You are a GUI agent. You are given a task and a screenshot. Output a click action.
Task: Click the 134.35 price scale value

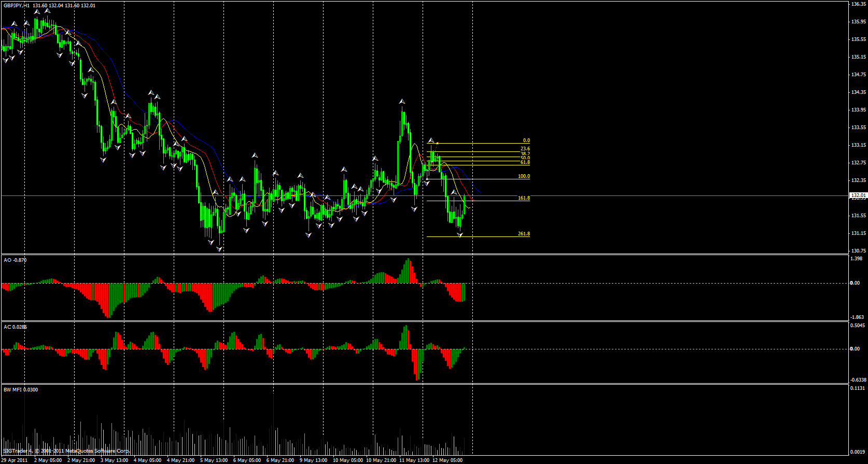(x=859, y=92)
